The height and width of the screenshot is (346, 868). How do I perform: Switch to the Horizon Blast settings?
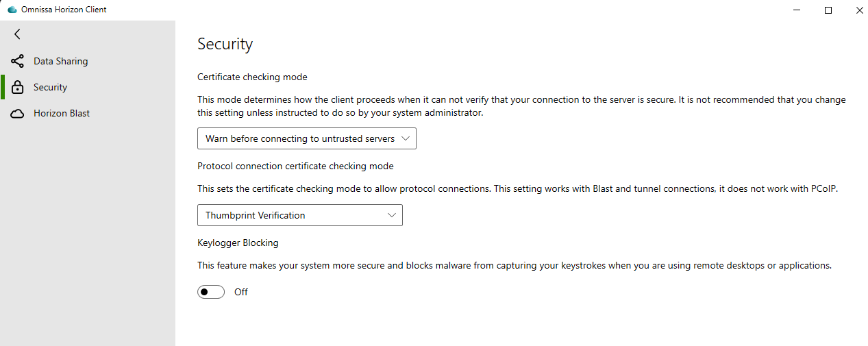tap(88, 113)
